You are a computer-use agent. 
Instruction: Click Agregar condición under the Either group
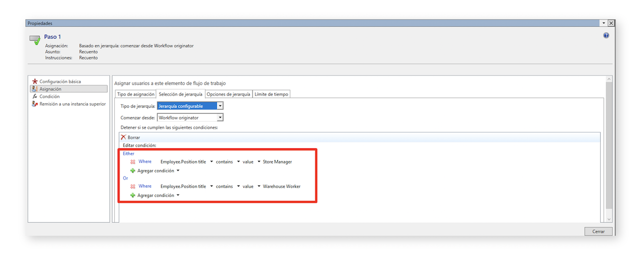[155, 171]
